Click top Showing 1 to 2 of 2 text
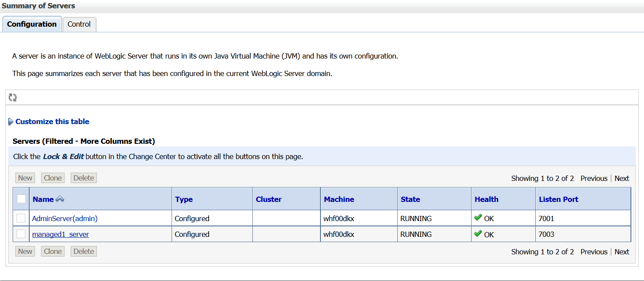Image resolution: width=644 pixels, height=281 pixels. pyautogui.click(x=543, y=178)
